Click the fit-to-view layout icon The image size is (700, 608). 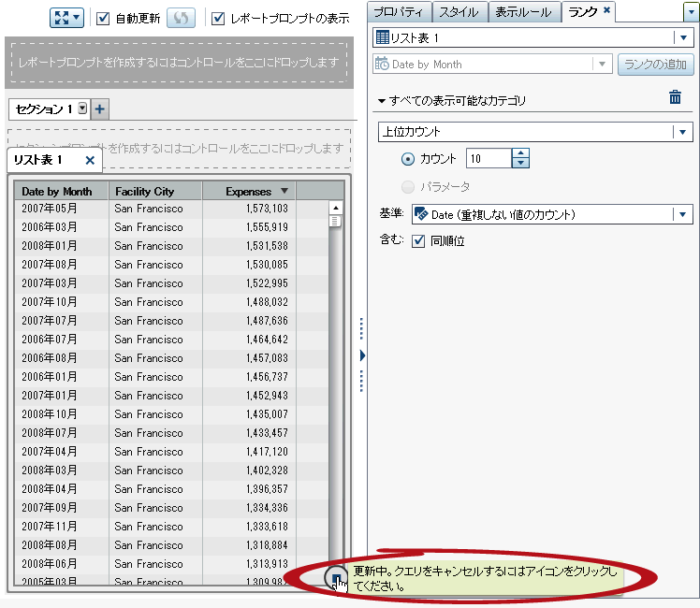click(x=62, y=18)
